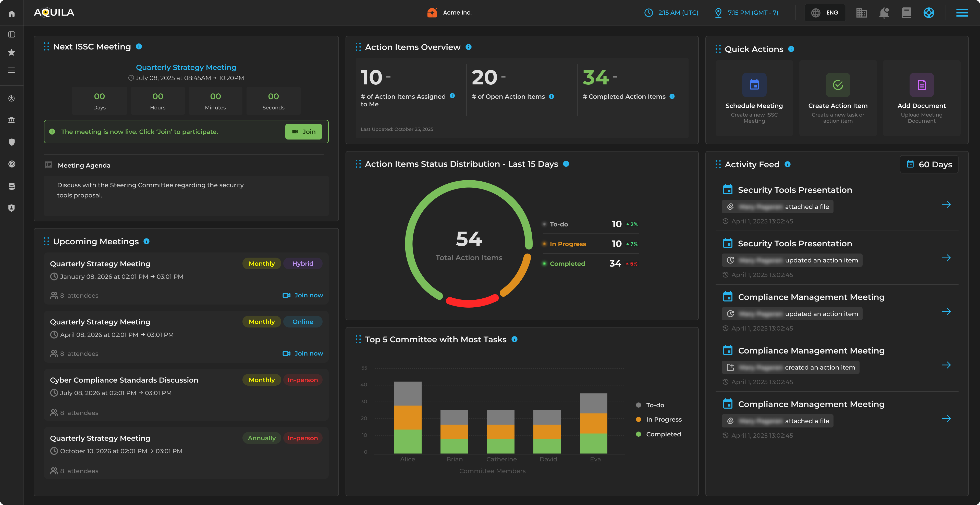980x505 pixels.
Task: Toggle the sidebar panel collapse icon
Action: click(11, 34)
